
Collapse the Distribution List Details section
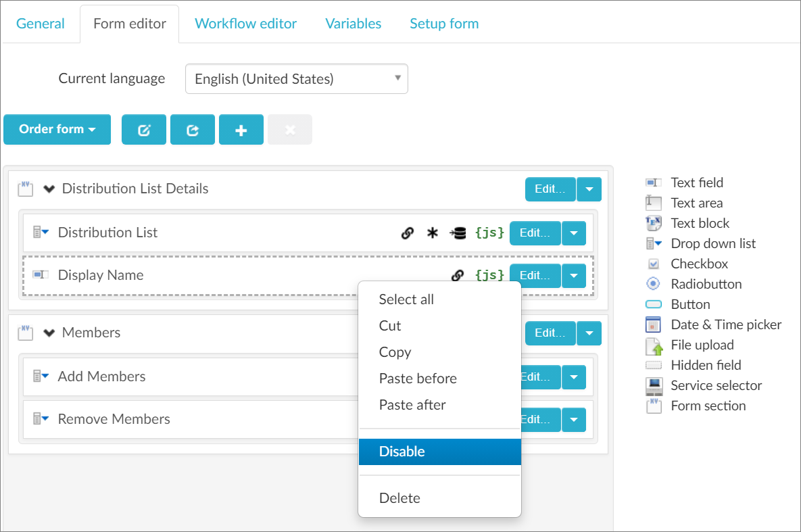coord(49,189)
